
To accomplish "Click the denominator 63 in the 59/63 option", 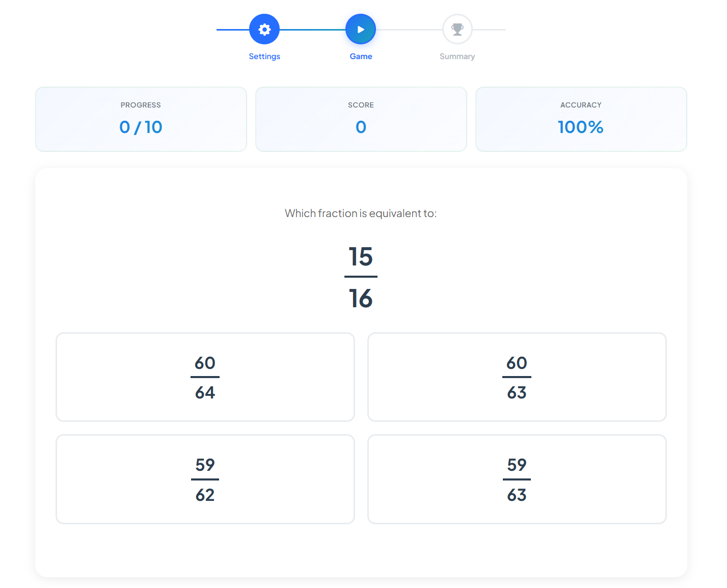I will pyautogui.click(x=517, y=495).
